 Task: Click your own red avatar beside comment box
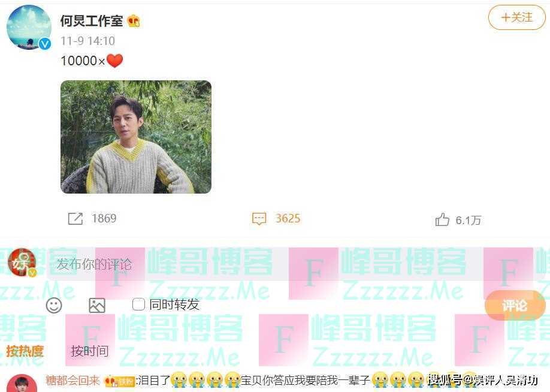(22, 262)
